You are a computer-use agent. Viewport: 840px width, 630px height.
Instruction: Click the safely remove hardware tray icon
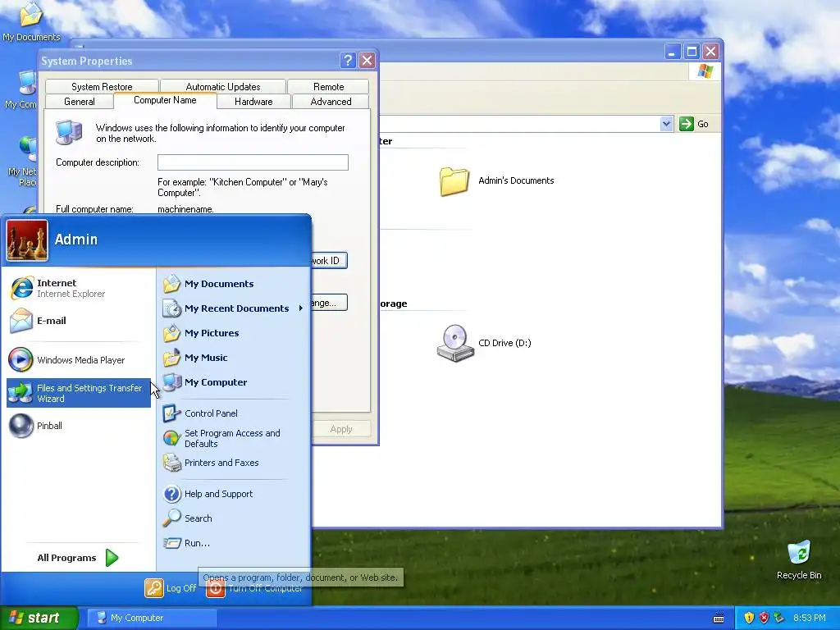tap(779, 618)
